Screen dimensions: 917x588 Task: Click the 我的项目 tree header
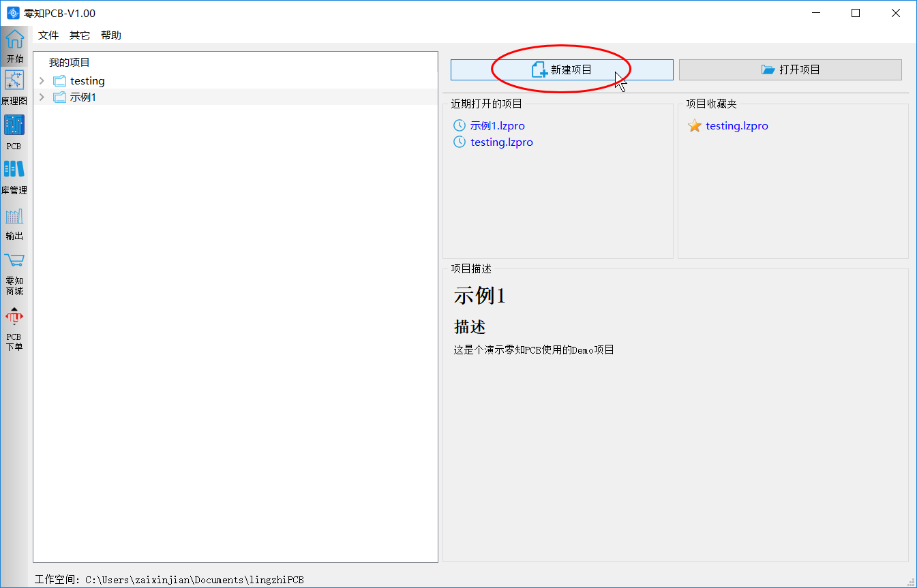coord(70,62)
